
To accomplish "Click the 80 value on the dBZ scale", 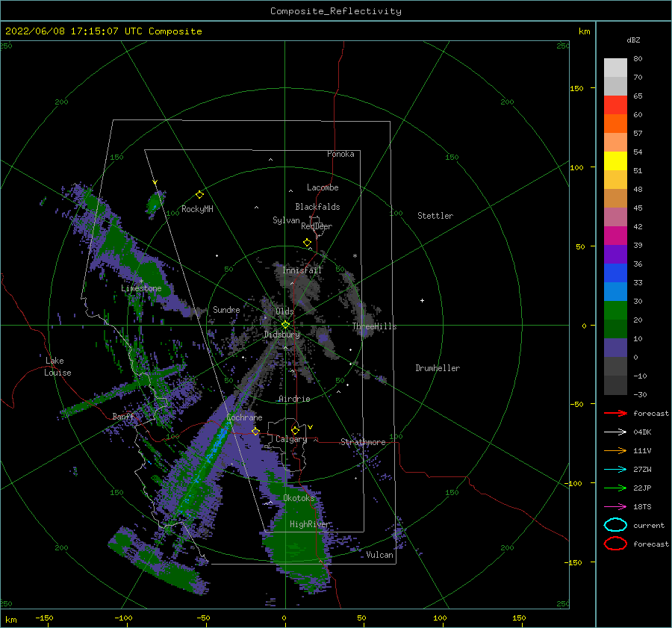I will click(x=638, y=58).
